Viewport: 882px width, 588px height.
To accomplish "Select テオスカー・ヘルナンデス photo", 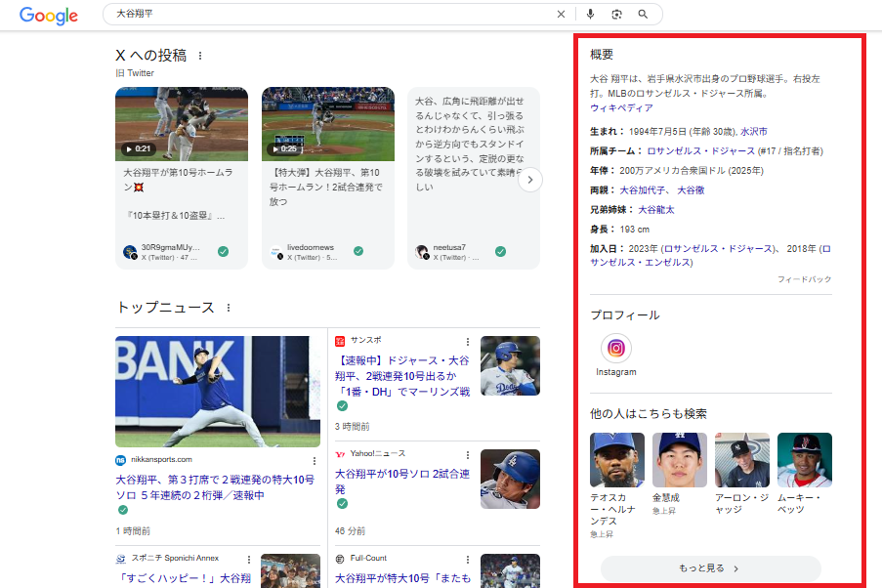I will pyautogui.click(x=617, y=460).
